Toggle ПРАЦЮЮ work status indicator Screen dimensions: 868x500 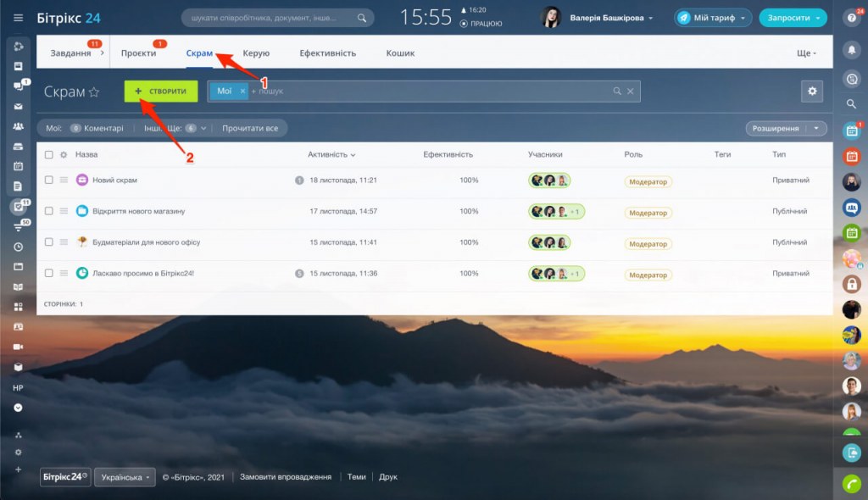tap(481, 23)
